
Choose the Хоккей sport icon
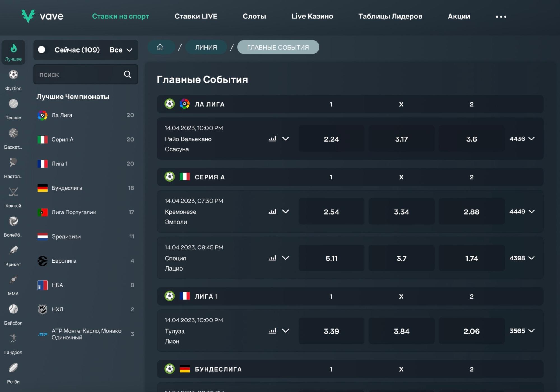(x=13, y=192)
